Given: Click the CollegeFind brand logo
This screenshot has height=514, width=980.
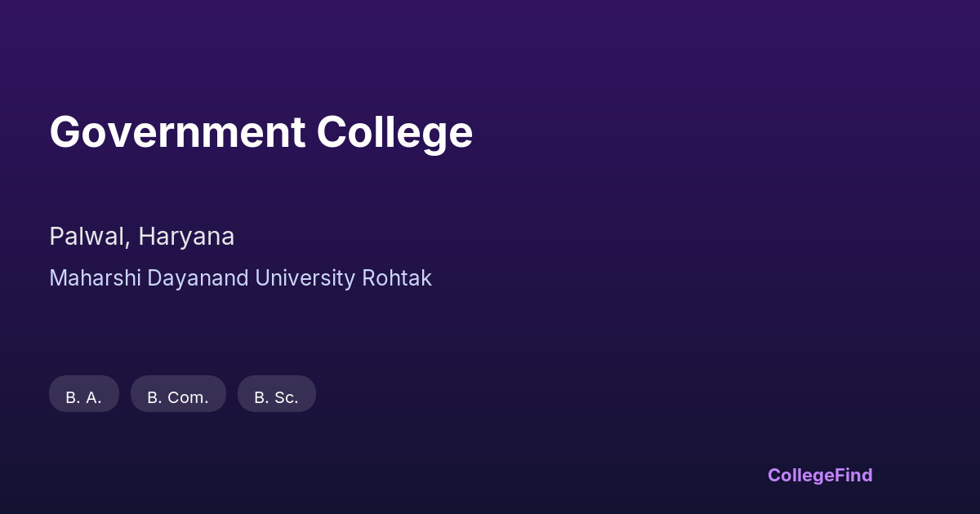Looking at the screenshot, I should 820,475.
